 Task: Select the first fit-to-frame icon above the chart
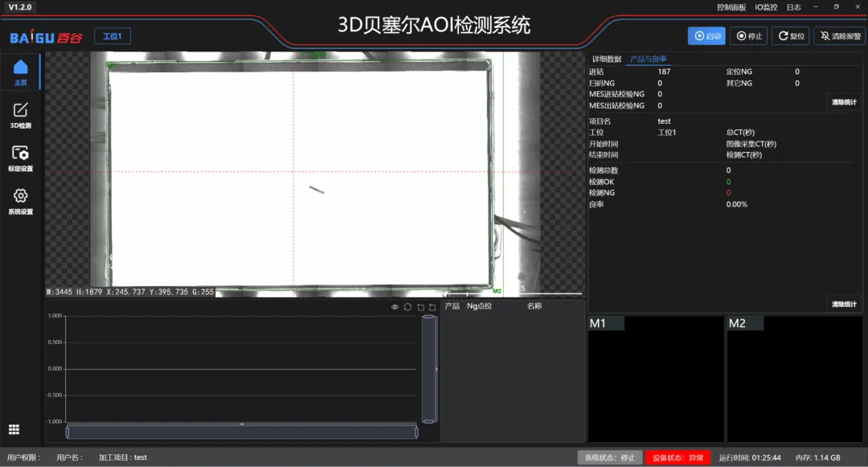420,307
